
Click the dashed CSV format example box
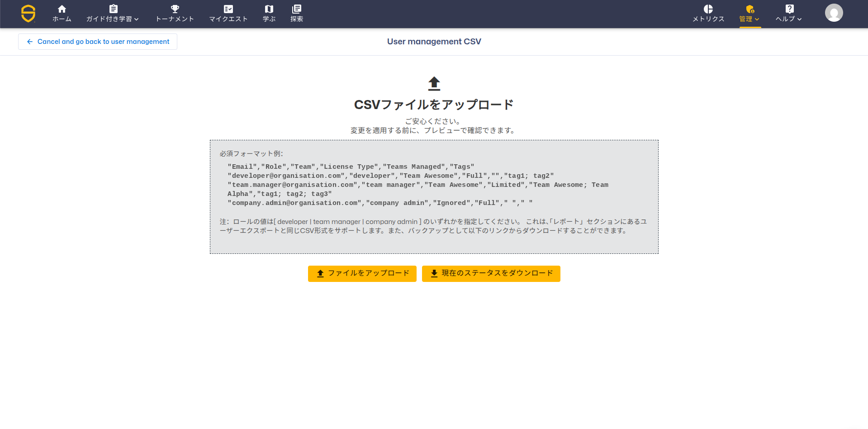pos(434,197)
